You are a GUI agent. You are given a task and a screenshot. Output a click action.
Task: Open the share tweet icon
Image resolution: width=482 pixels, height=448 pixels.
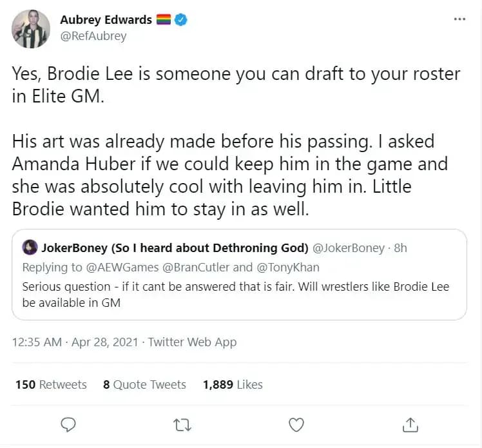point(410,425)
